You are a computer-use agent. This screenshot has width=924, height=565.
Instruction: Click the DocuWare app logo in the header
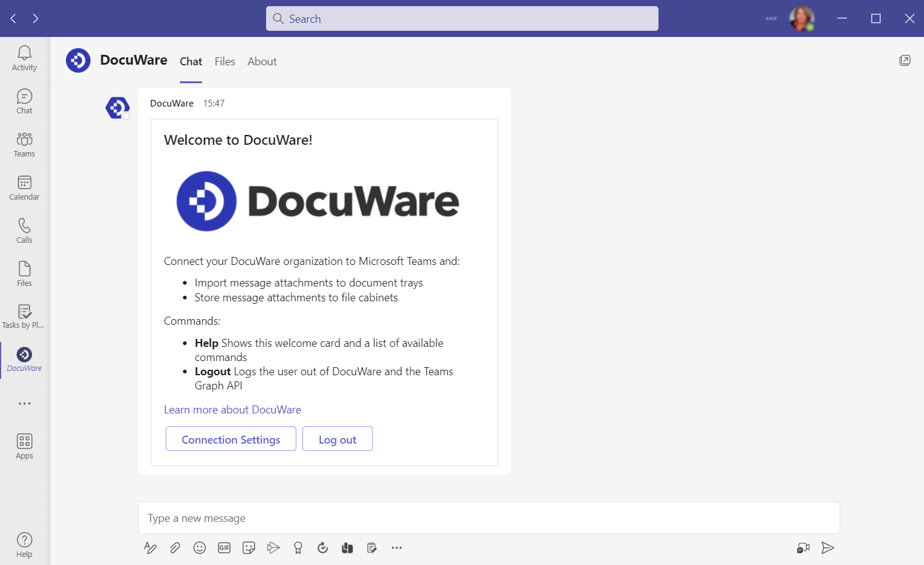(78, 60)
